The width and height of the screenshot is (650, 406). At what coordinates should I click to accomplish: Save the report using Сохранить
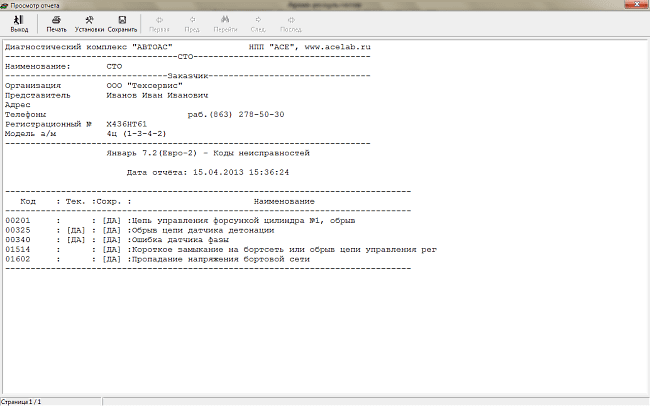122,24
